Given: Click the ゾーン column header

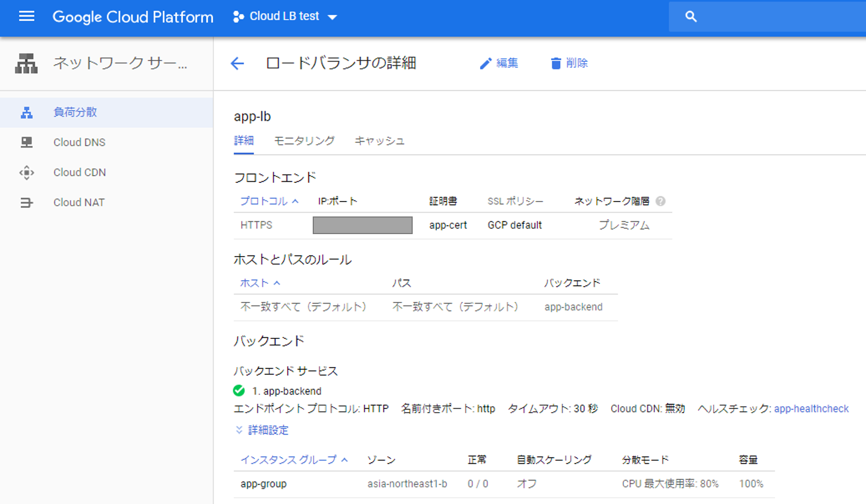Looking at the screenshot, I should 381,460.
